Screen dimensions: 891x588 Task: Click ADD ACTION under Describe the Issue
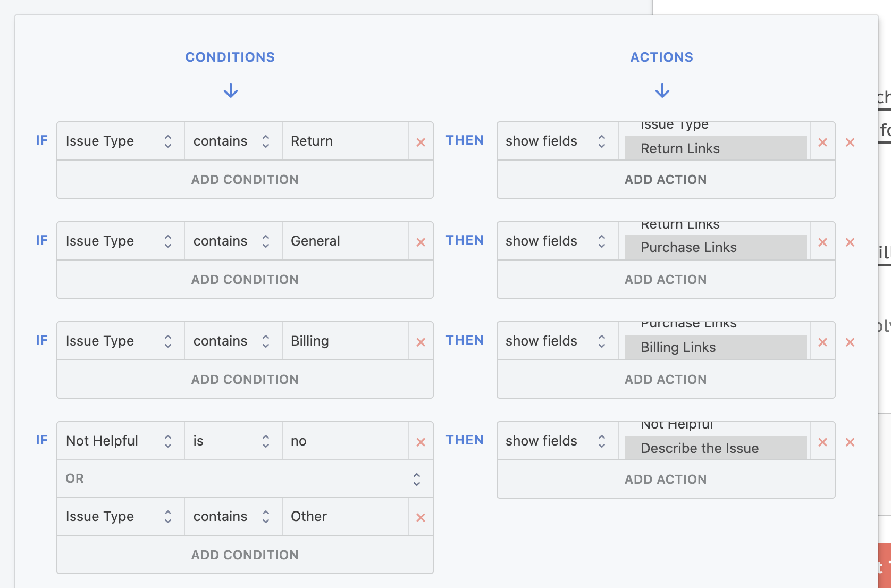pyautogui.click(x=665, y=479)
